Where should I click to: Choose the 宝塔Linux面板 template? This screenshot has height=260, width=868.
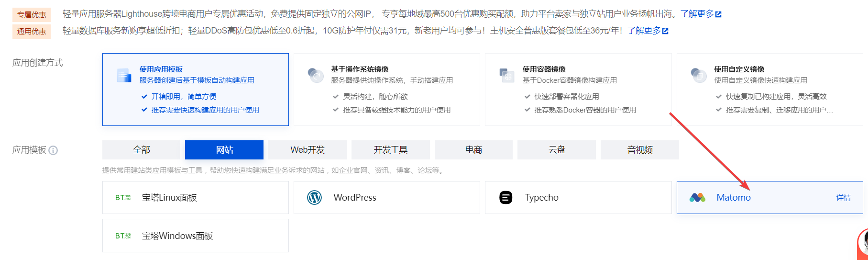pos(196,197)
